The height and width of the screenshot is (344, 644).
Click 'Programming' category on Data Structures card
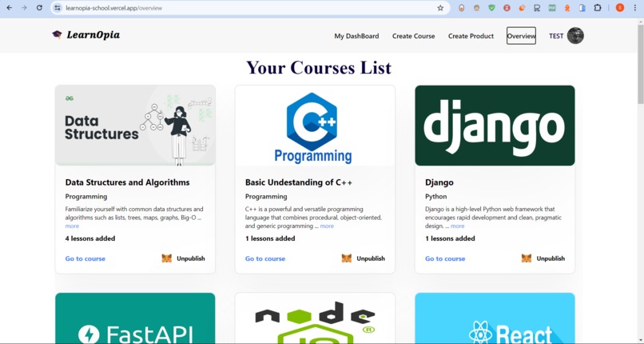tap(85, 197)
